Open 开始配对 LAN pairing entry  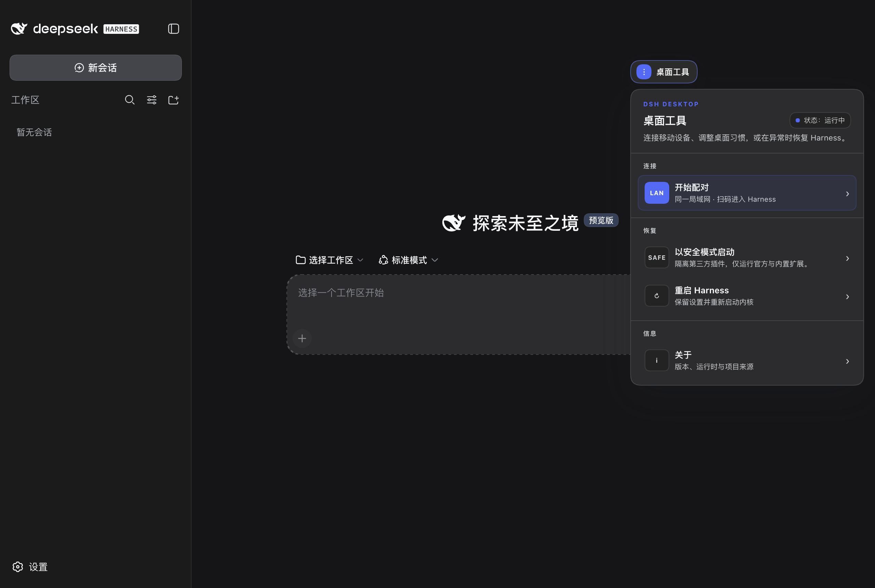point(747,193)
